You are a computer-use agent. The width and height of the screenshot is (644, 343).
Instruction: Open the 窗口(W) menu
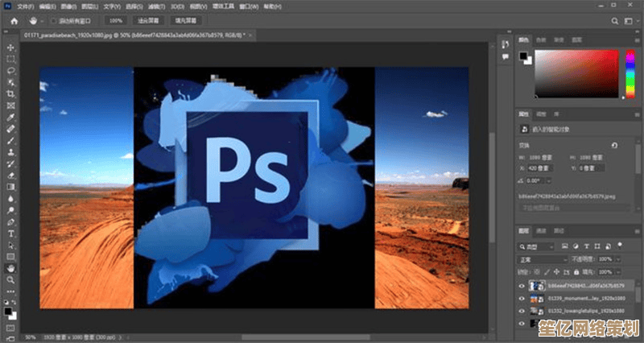click(249, 7)
